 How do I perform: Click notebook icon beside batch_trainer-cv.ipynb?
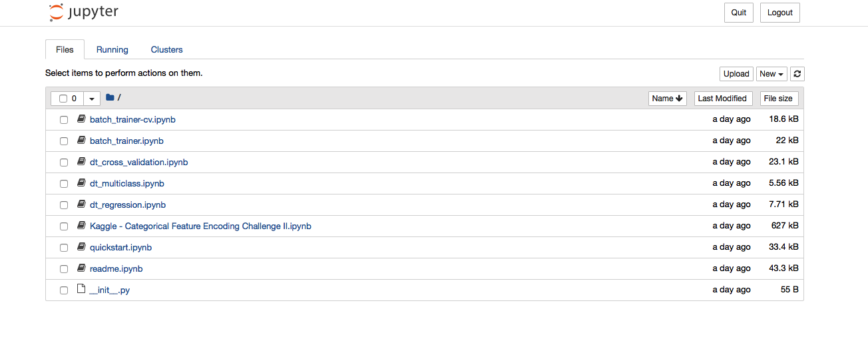pos(81,119)
